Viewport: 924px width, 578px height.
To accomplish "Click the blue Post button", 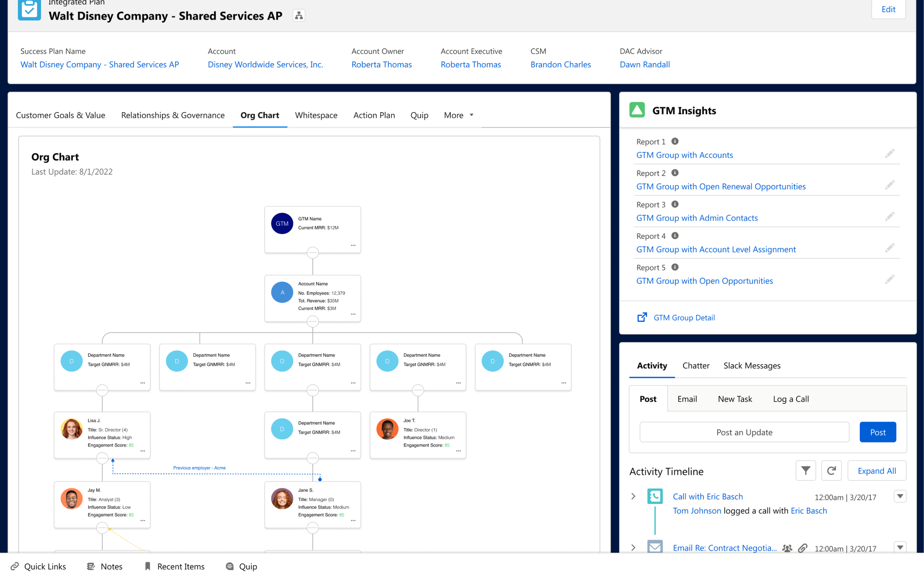I will click(x=877, y=432).
